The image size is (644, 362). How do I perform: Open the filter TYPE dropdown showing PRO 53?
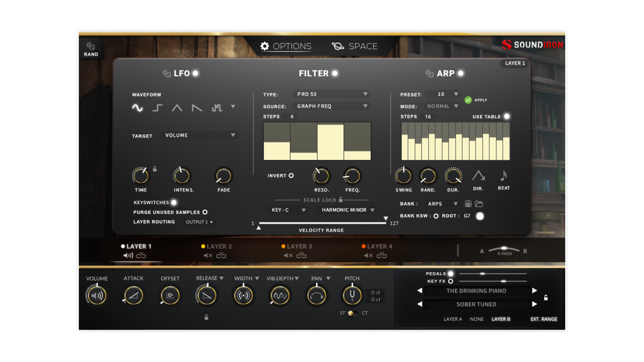point(331,94)
